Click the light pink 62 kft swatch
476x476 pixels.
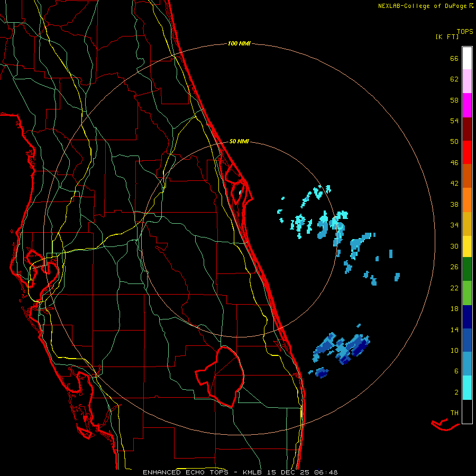(x=467, y=81)
